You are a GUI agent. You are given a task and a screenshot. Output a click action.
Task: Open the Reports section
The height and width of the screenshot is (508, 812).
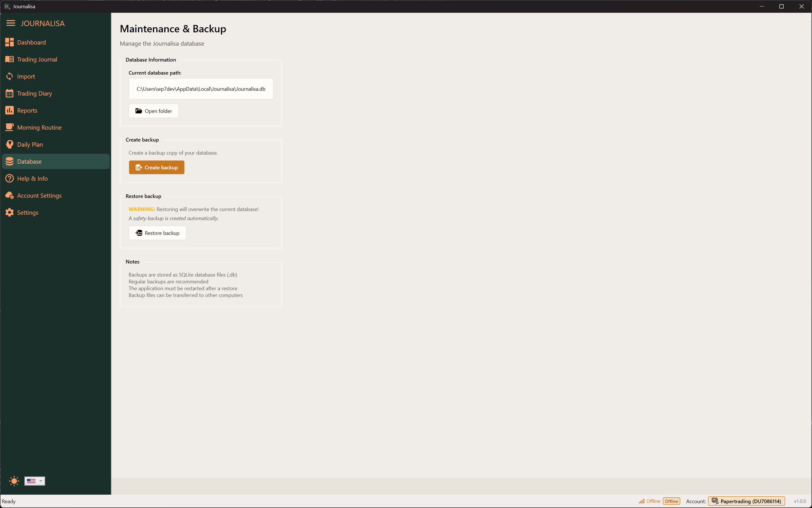point(55,111)
